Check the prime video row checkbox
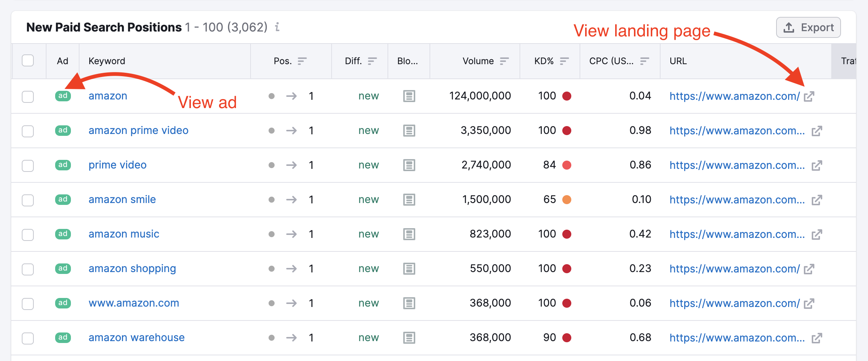 pyautogui.click(x=28, y=165)
